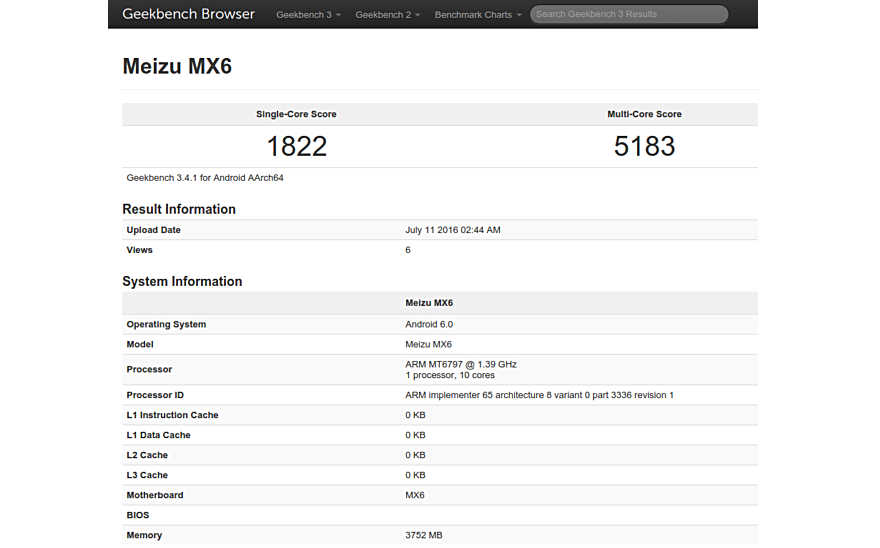Click the L1 Instruction Cache label
This screenshot has width=880, height=548.
(x=172, y=415)
